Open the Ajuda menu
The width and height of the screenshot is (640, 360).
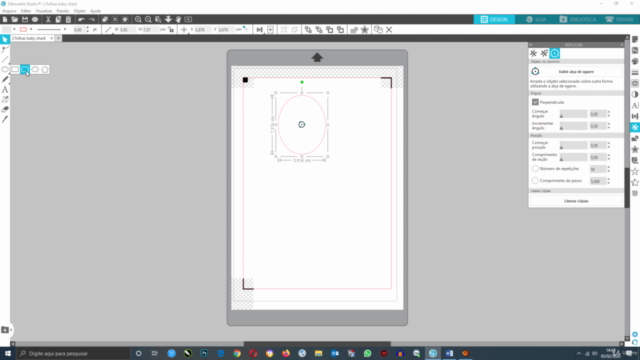click(95, 11)
